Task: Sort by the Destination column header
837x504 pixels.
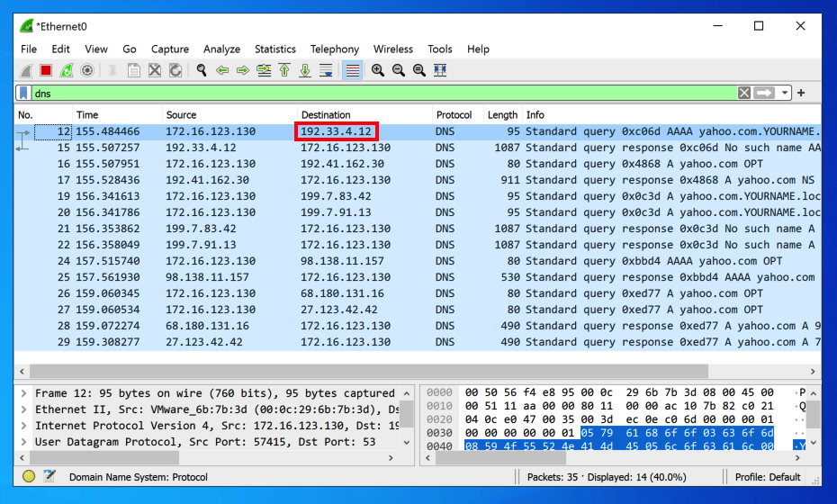Action: coord(364,115)
